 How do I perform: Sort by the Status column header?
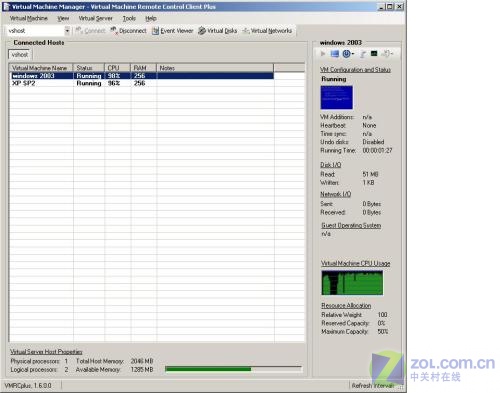(x=89, y=68)
